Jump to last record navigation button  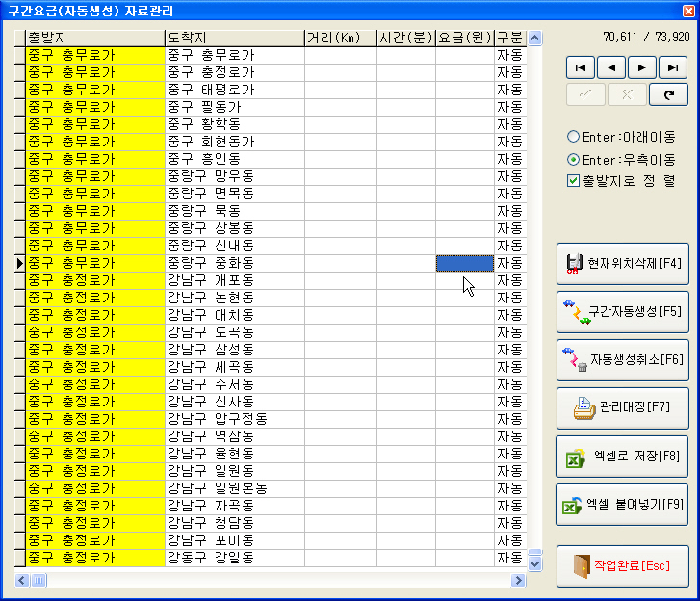pyautogui.click(x=673, y=67)
